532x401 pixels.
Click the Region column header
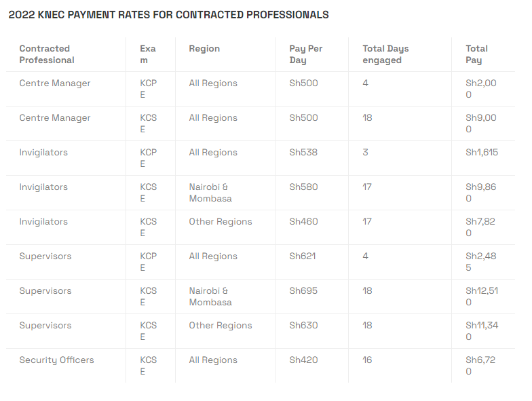(204, 49)
